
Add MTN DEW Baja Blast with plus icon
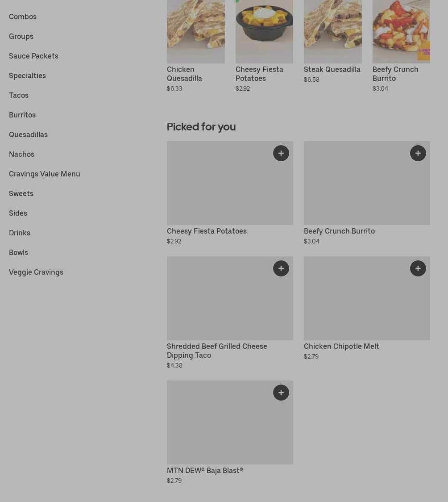[x=281, y=393]
